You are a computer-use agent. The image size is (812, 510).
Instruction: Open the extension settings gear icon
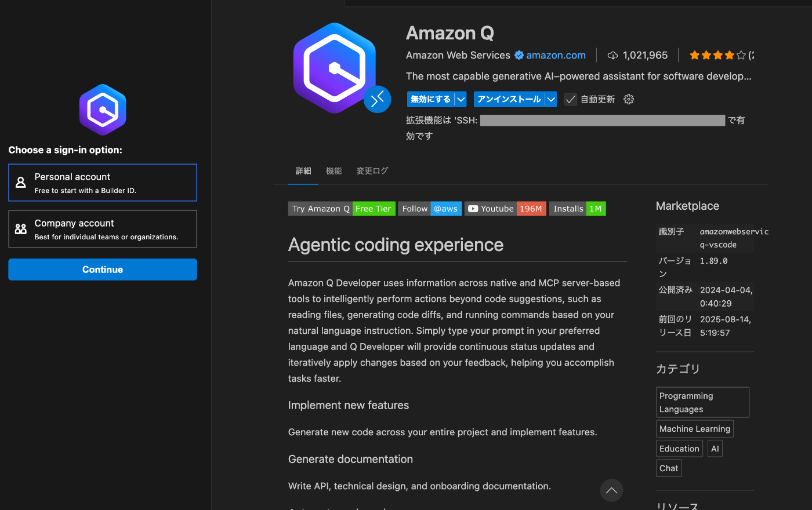coord(629,99)
